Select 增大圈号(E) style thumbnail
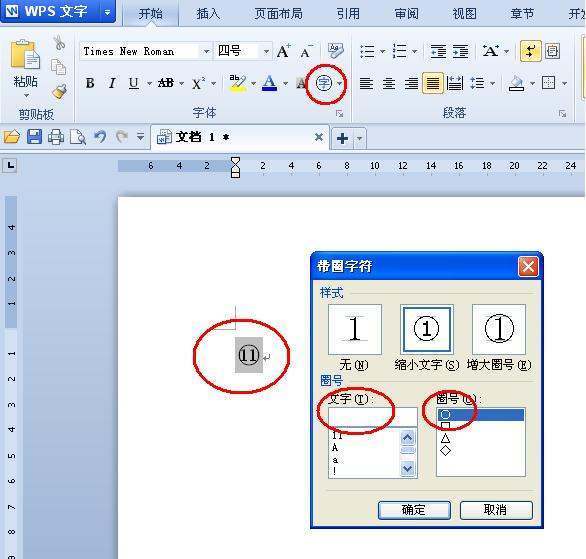Image resolution: width=586 pixels, height=559 pixels. [499, 329]
